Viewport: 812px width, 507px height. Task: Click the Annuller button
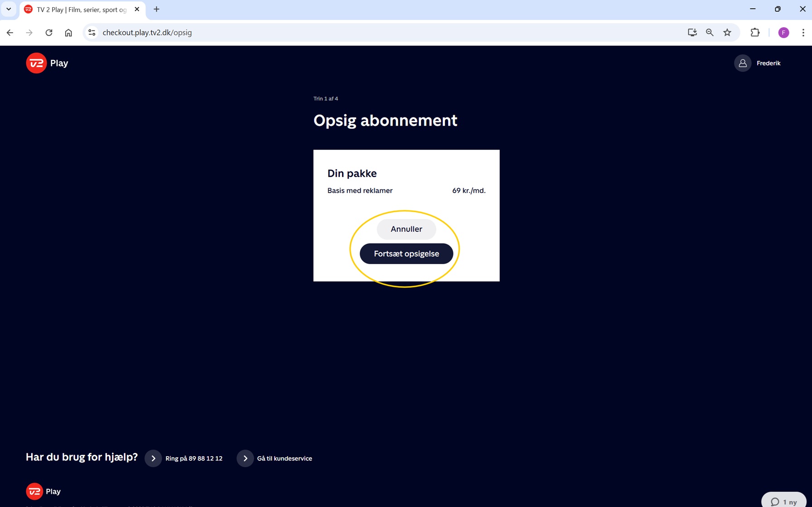[406, 229]
